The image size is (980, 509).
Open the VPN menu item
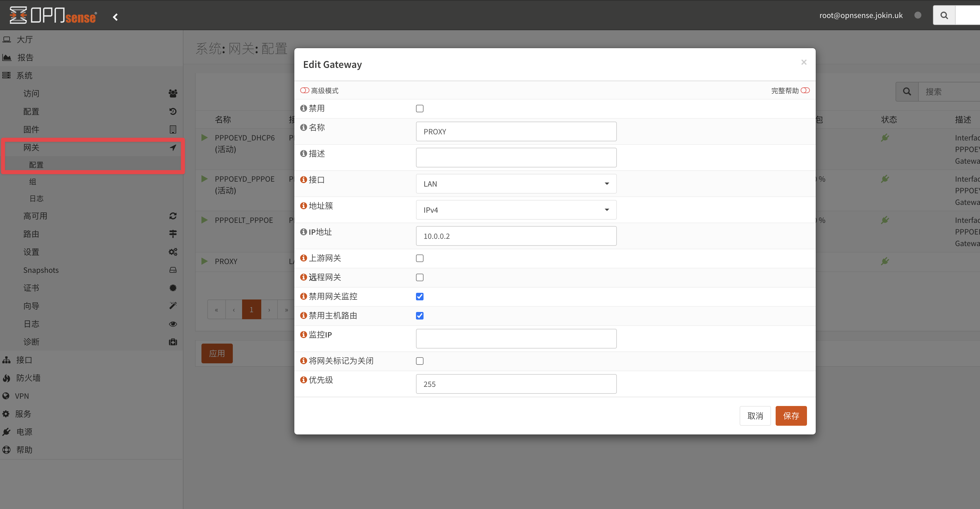pos(91,396)
